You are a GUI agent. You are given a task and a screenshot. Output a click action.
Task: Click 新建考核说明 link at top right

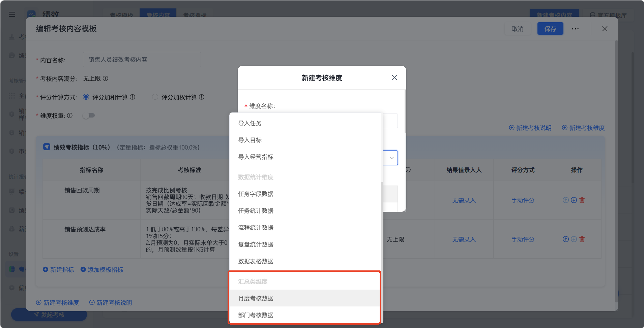(530, 128)
